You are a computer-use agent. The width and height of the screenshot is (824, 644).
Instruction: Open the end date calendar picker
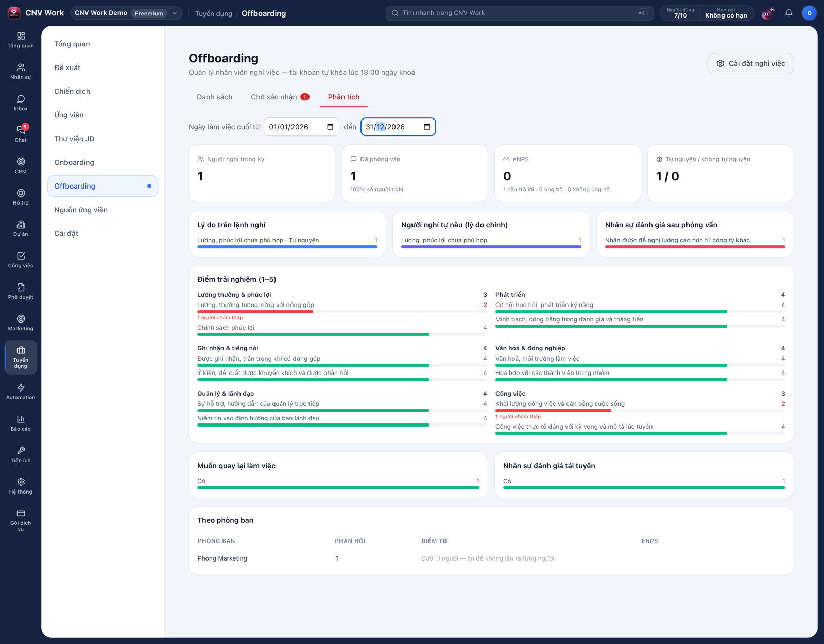point(427,127)
